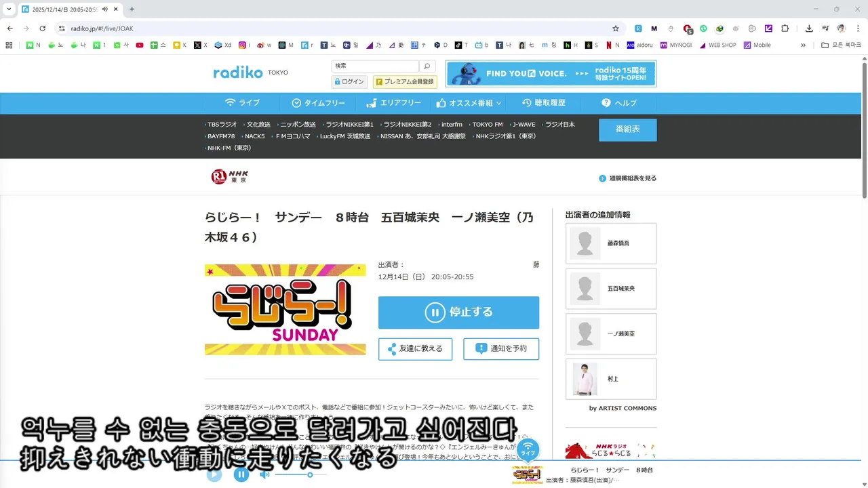Open the ヘルプ nav tab

[619, 103]
